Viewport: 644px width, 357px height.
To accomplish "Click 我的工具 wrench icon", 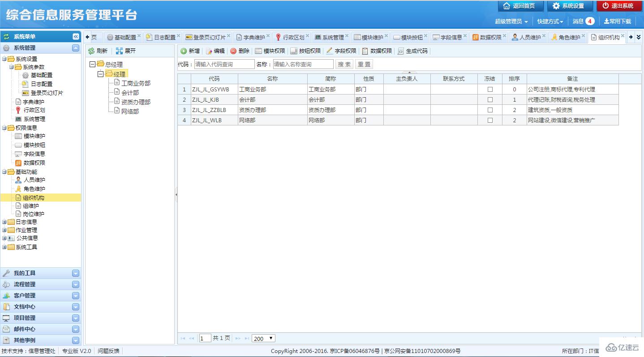I will [6, 273].
